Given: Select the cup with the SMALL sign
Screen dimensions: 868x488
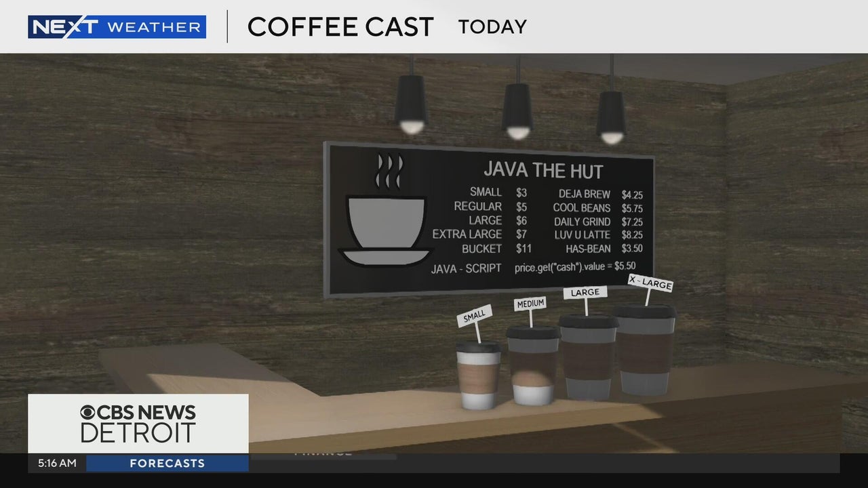Looking at the screenshot, I should (477, 375).
